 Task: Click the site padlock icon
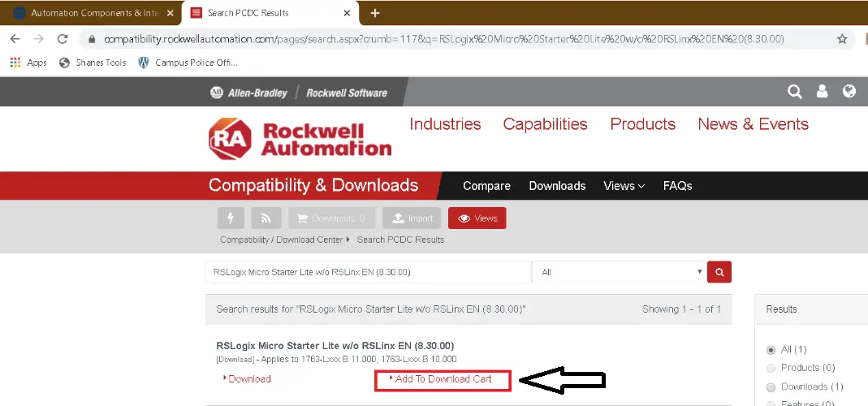coord(93,39)
